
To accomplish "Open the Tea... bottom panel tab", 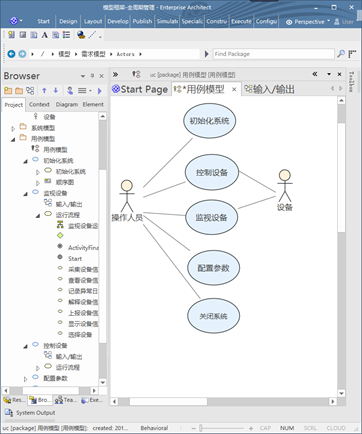I will pos(65,400).
